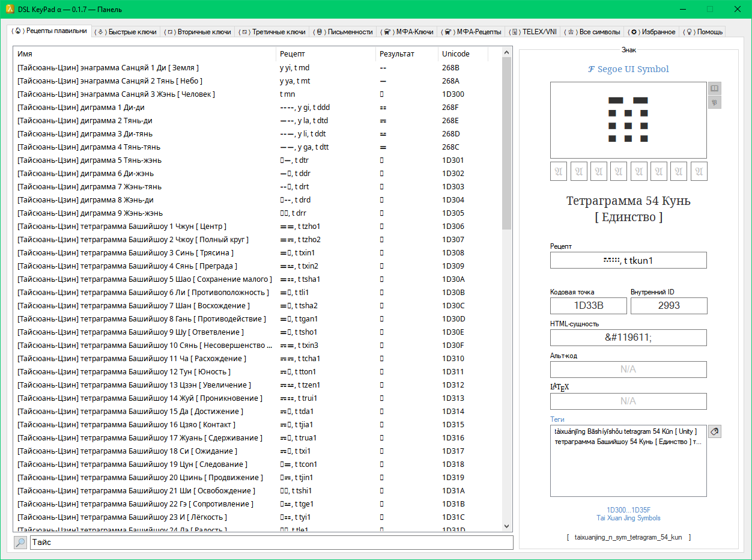Click the search field containing Тайс

pyautogui.click(x=271, y=543)
